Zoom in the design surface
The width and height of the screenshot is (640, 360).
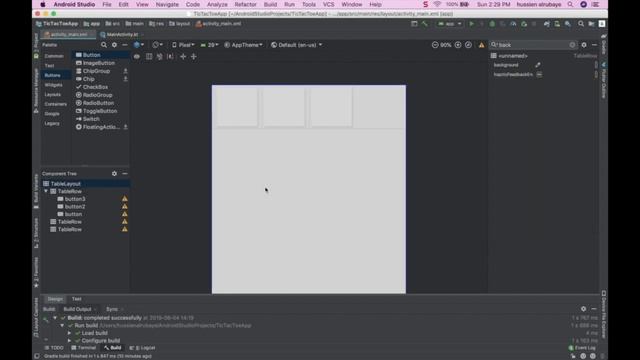tap(458, 45)
